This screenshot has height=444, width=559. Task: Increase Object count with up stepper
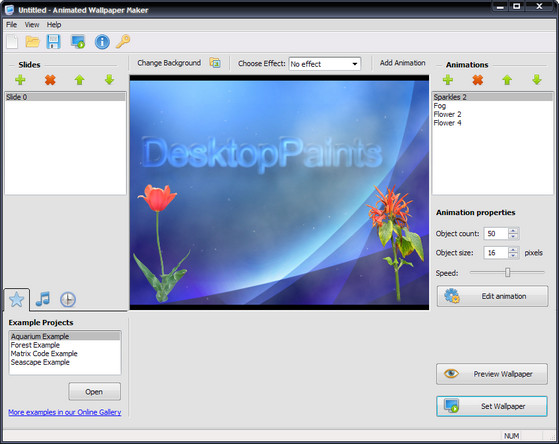(x=513, y=231)
